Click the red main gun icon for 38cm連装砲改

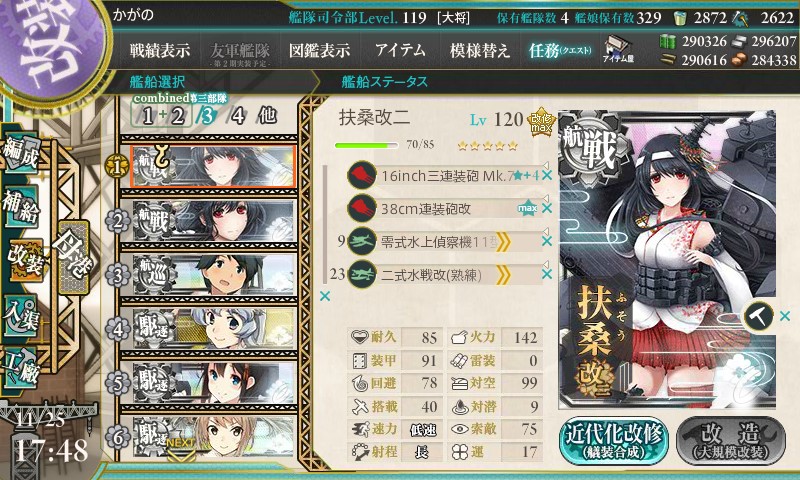tap(362, 208)
